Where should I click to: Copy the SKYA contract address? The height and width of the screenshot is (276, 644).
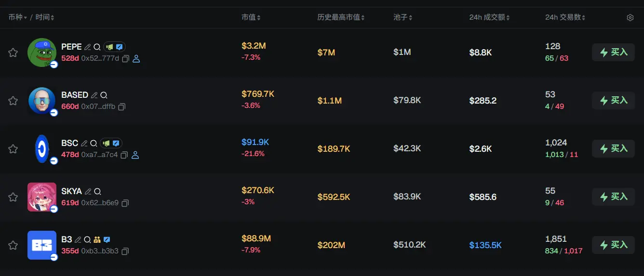[125, 203]
